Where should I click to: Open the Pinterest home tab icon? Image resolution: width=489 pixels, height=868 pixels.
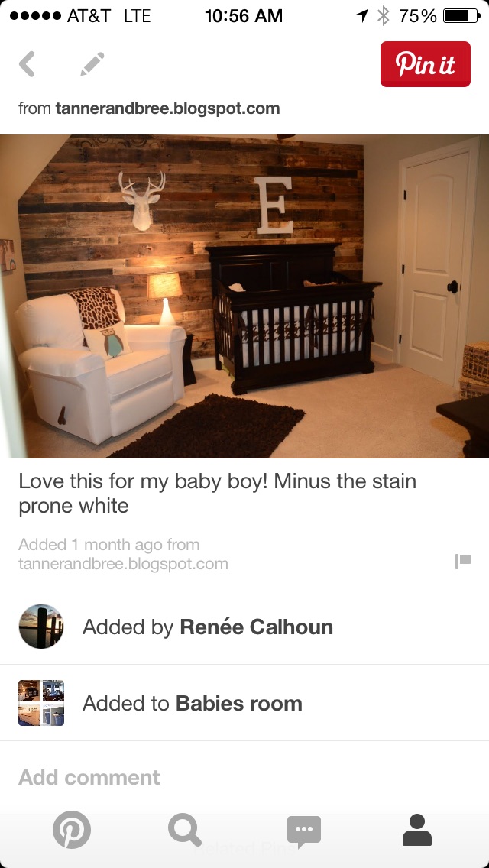[72, 830]
